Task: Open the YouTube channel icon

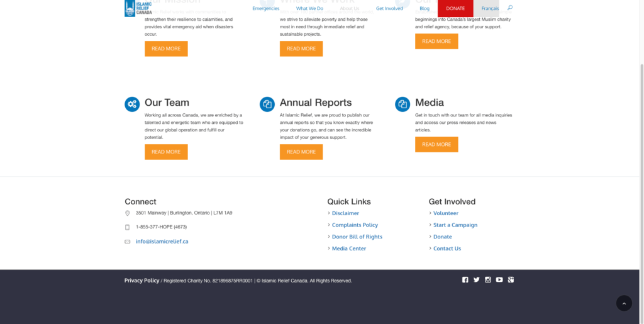Action: tap(499, 280)
